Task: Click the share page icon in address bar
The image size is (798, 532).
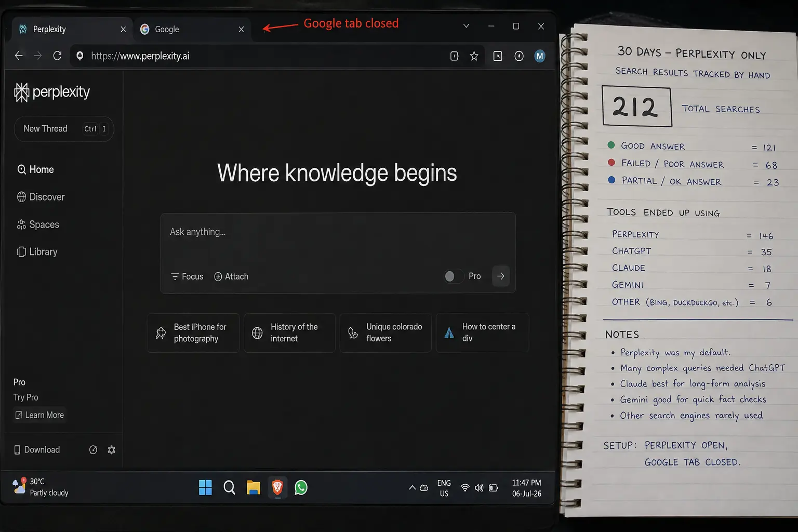Action: (454, 56)
